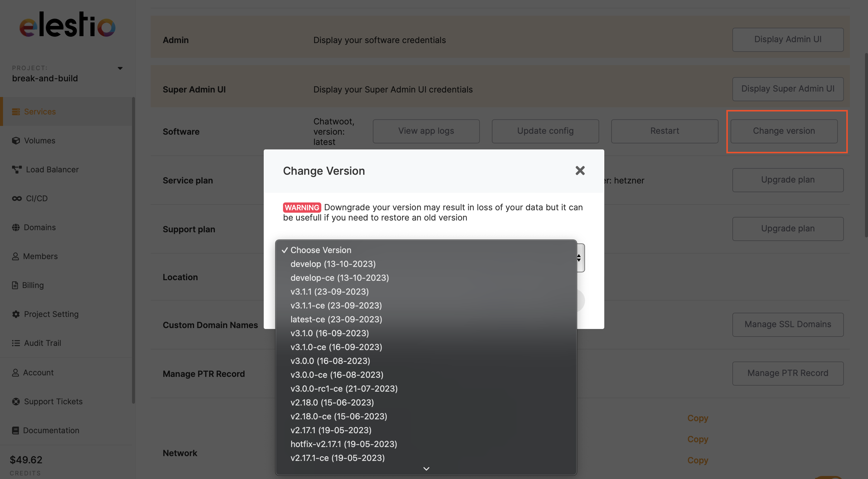The image size is (868, 479).
Task: Click the CI/CD infinity icon
Action: [17, 199]
